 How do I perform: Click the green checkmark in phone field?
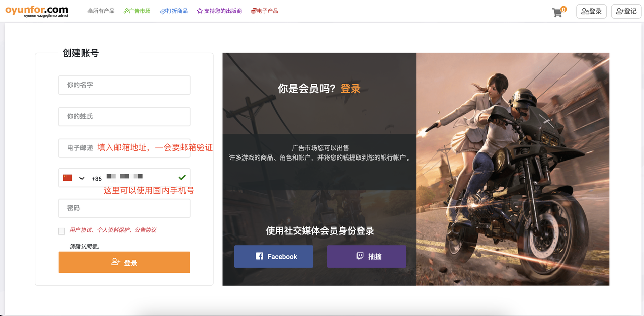(x=182, y=178)
